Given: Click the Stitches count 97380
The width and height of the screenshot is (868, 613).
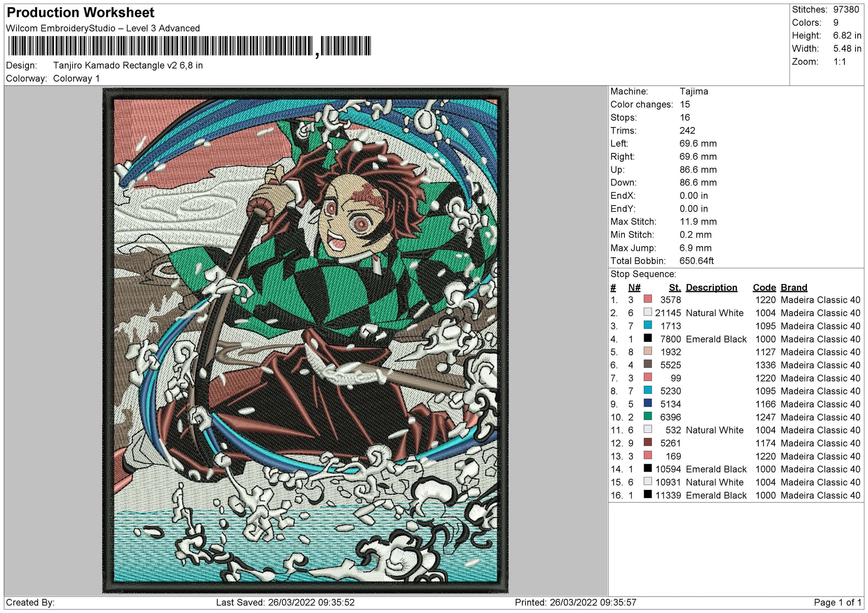Looking at the screenshot, I should [846, 10].
